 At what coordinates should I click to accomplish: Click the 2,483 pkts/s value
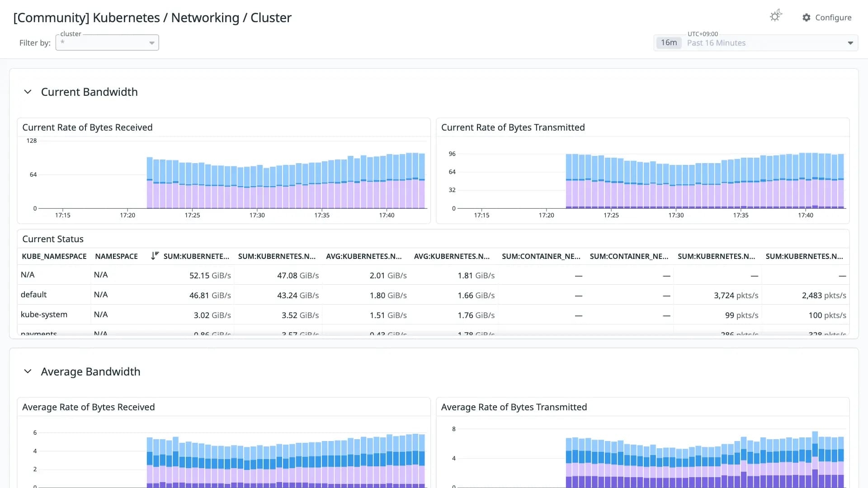click(x=824, y=295)
